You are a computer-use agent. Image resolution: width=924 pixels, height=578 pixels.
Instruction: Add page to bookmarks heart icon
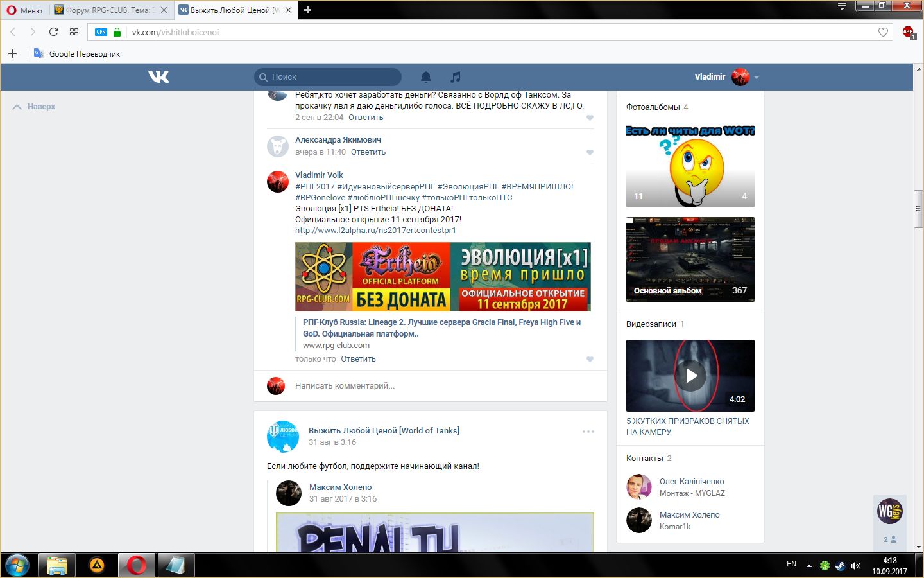click(x=883, y=32)
